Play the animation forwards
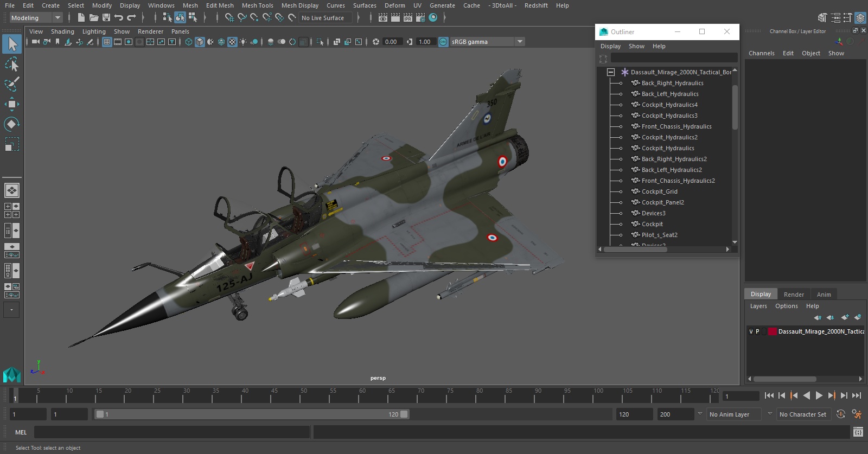 tap(819, 395)
